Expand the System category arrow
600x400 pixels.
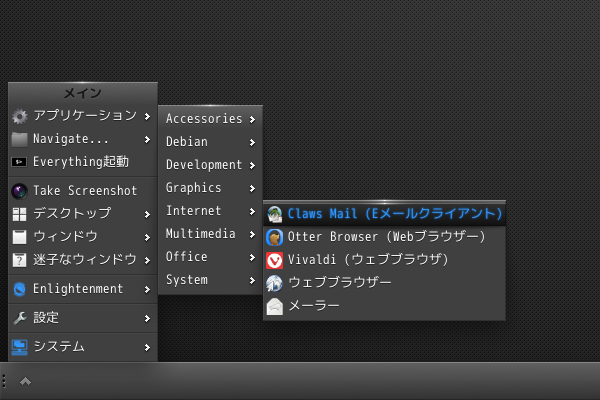click(x=252, y=281)
